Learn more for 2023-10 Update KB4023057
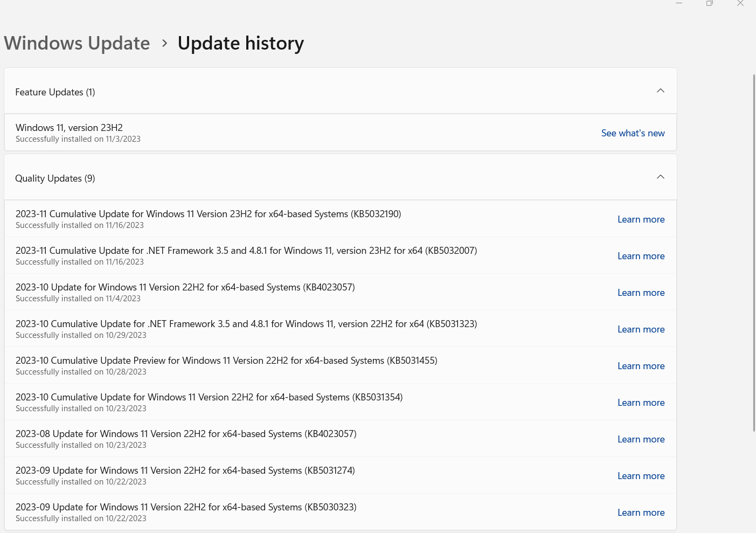 point(641,293)
